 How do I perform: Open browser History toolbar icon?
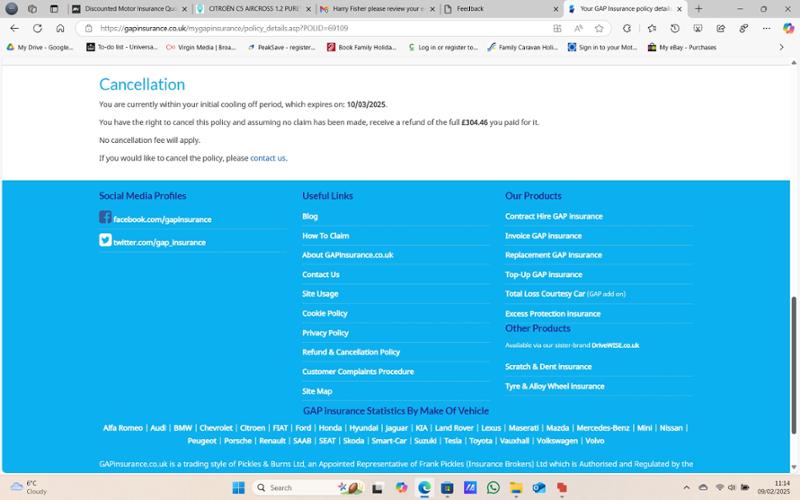tap(674, 29)
